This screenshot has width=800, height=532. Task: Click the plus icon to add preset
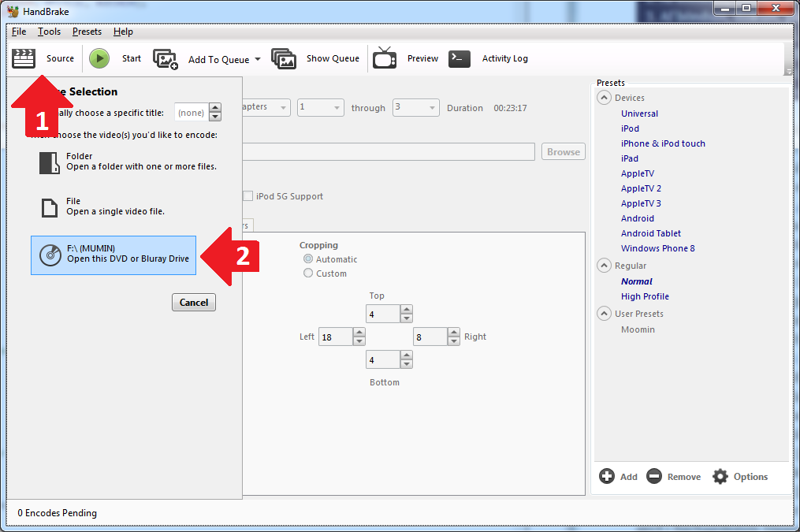click(x=607, y=476)
